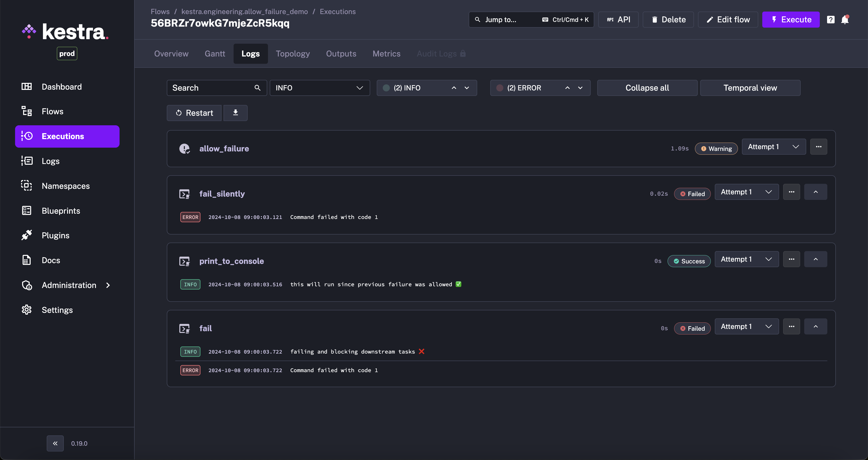Toggle Temporal view mode
Image resolution: width=868 pixels, height=460 pixels.
pos(750,88)
